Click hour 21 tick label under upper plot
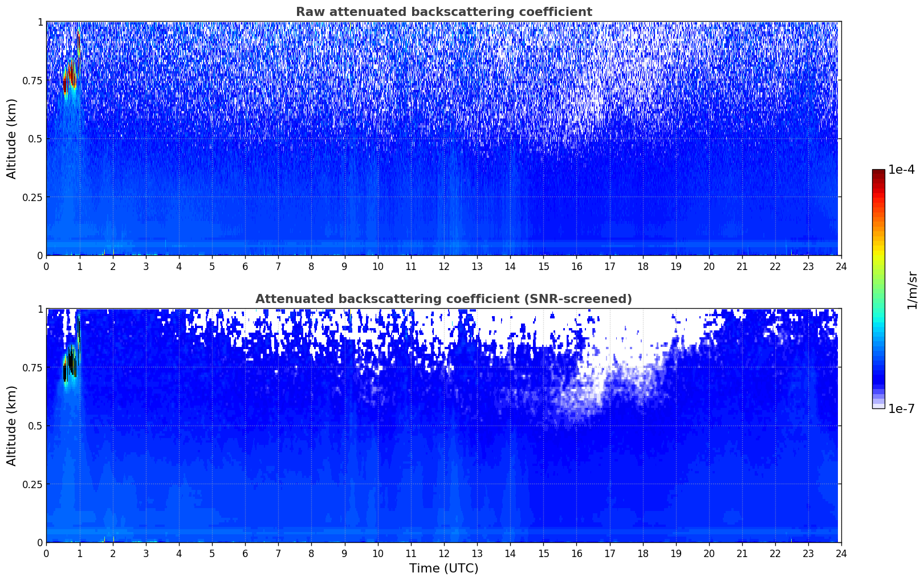The height and width of the screenshot is (581, 924). tap(742, 266)
